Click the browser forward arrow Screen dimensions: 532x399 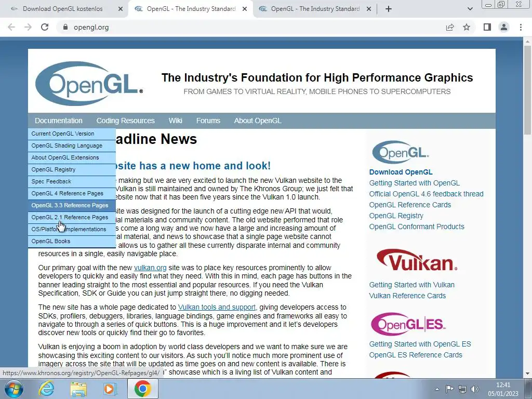(x=28, y=27)
